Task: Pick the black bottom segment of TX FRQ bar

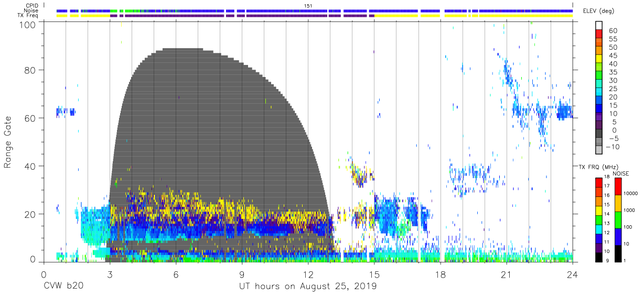Action: (x=599, y=256)
